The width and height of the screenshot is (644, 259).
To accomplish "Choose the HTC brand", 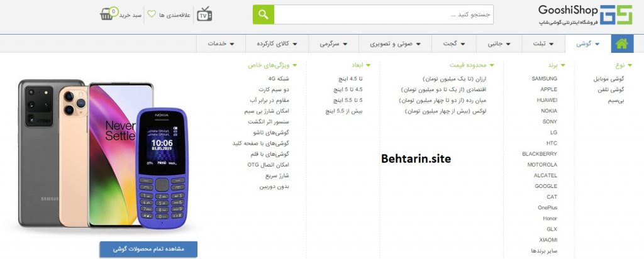I will point(552,143).
